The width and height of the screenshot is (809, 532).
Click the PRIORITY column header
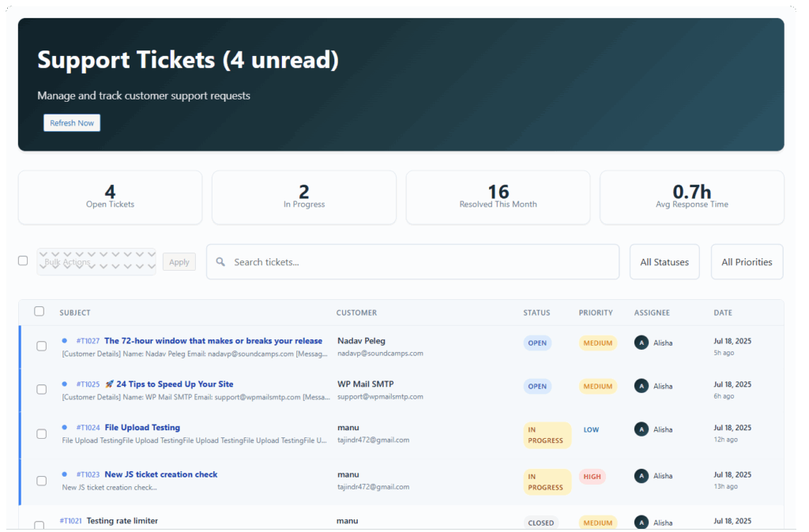tap(596, 313)
